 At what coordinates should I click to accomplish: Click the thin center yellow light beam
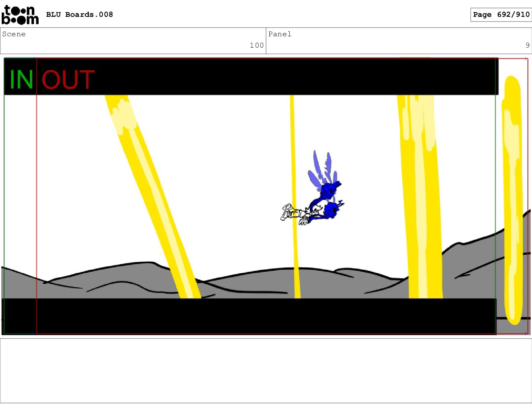click(x=295, y=196)
